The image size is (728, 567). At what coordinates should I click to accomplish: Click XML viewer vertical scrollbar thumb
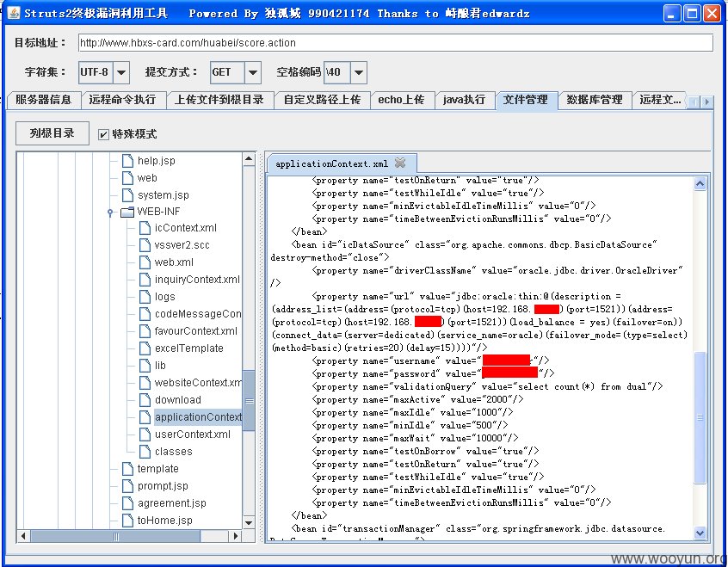(700, 418)
